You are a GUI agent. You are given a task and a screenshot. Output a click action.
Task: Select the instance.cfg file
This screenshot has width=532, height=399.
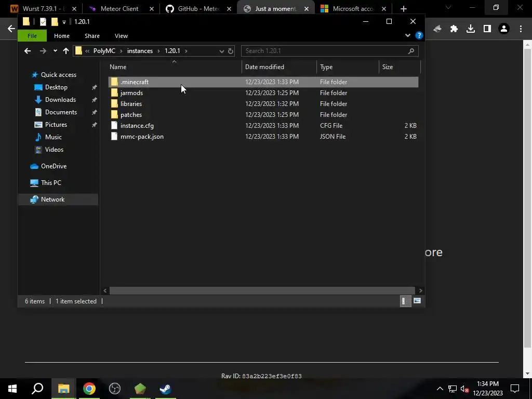point(263,126)
